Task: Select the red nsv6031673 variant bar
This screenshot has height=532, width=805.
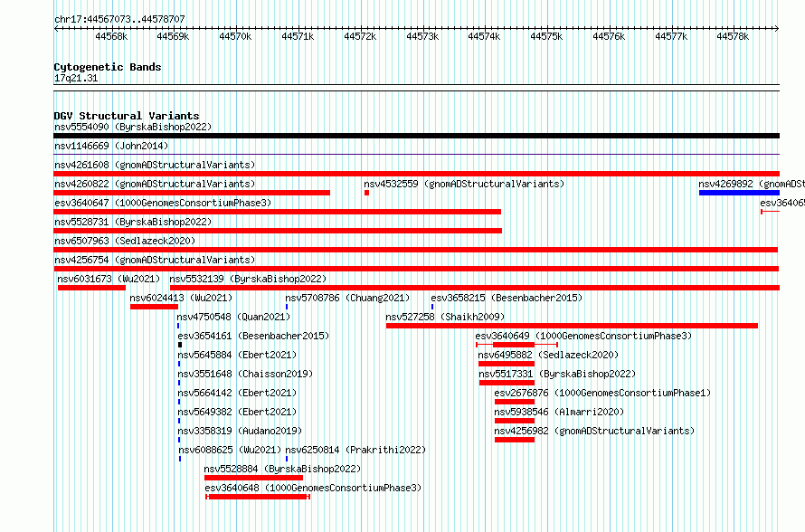Action: (x=92, y=288)
